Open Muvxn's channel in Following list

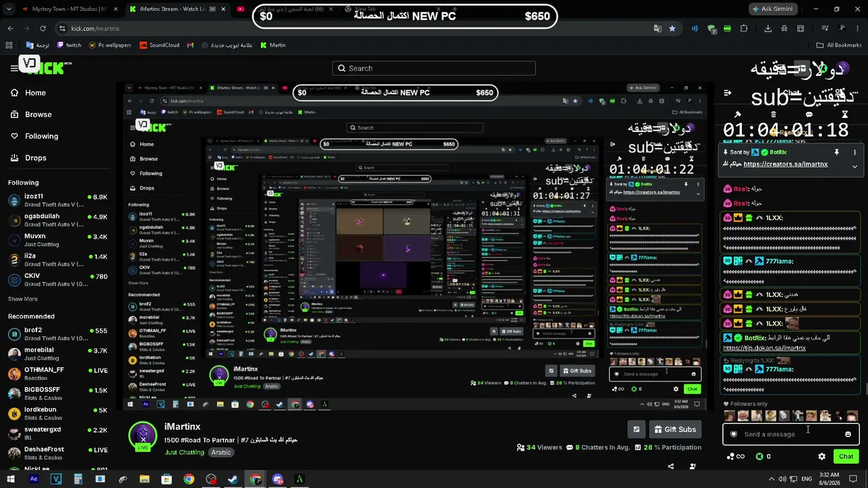58,241
